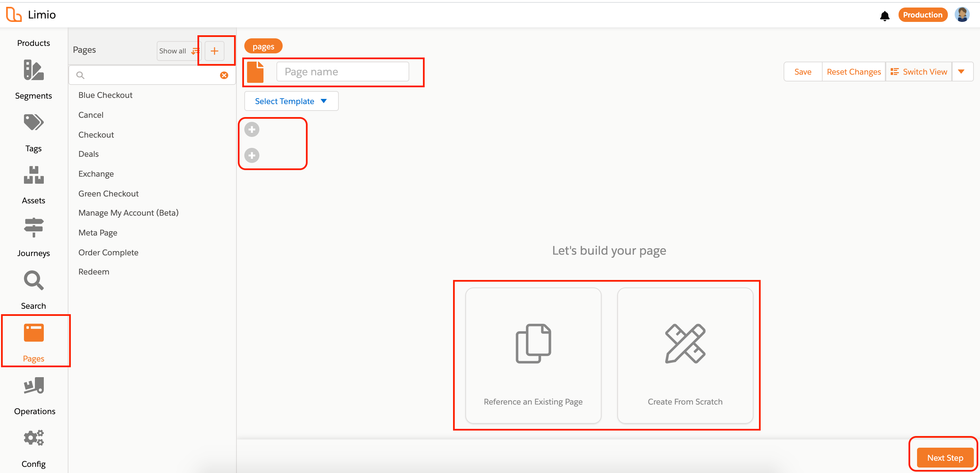Open the Assets boxes icon
Viewport: 980px width, 473px height.
[34, 175]
